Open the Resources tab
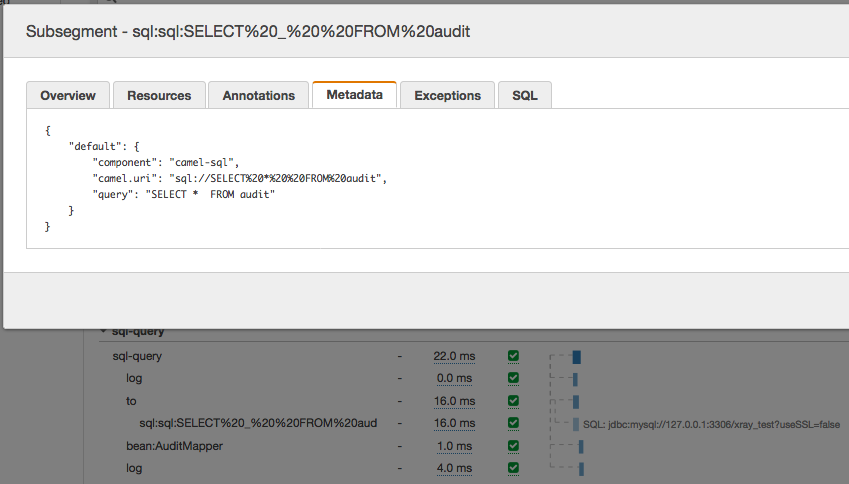The height and width of the screenshot is (484, 849). coord(159,95)
